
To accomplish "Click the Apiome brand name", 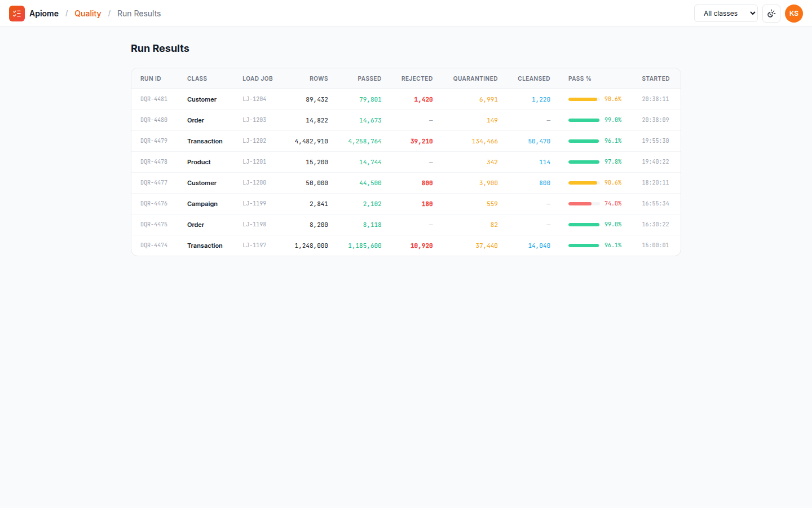I will (44, 14).
